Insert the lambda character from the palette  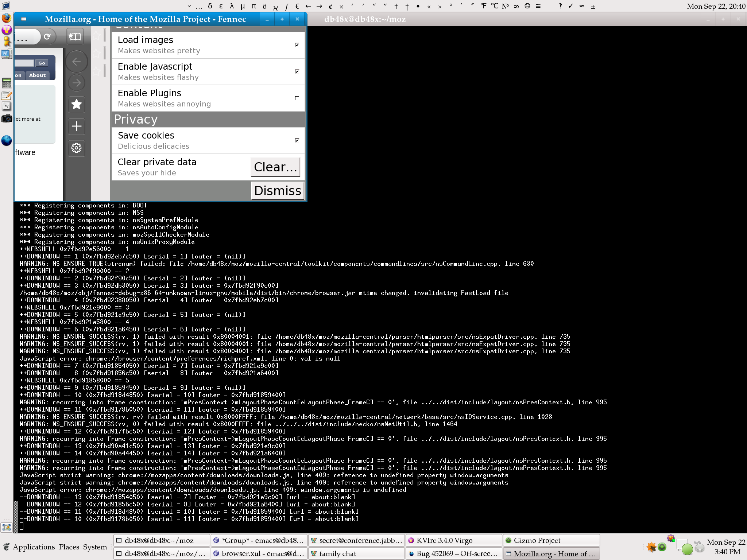click(x=232, y=6)
